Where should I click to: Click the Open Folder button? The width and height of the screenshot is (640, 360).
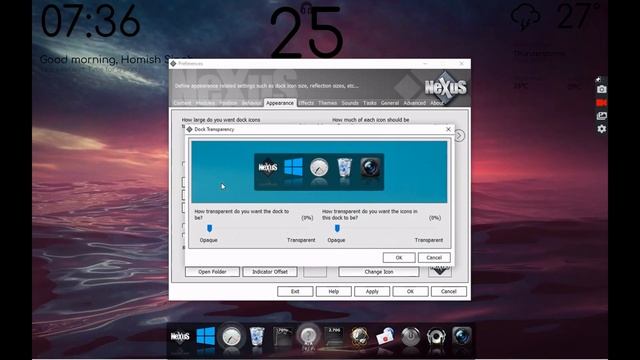[212, 271]
